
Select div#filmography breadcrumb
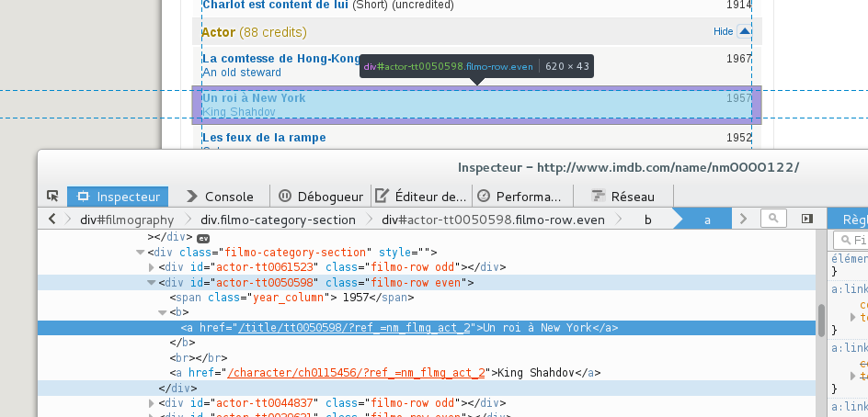[127, 220]
